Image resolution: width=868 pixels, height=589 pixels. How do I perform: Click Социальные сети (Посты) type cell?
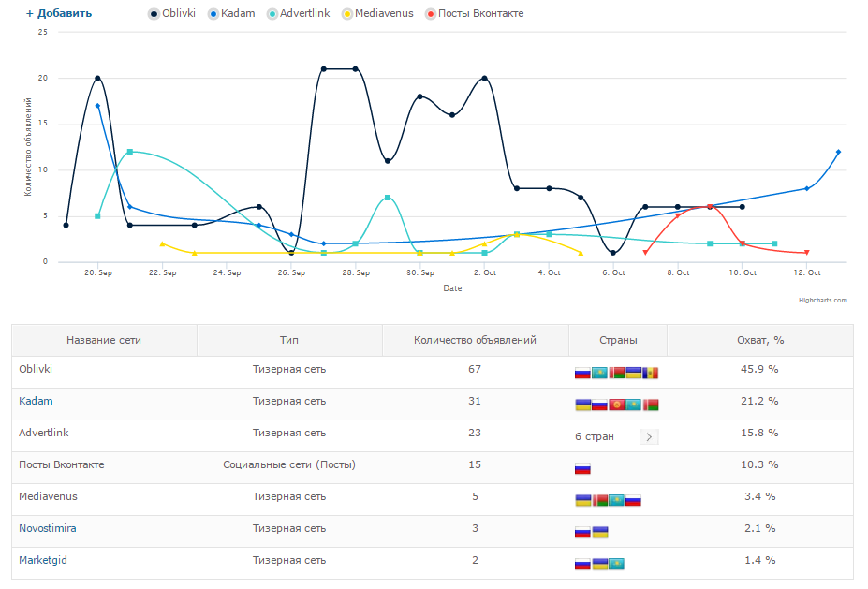(x=289, y=464)
